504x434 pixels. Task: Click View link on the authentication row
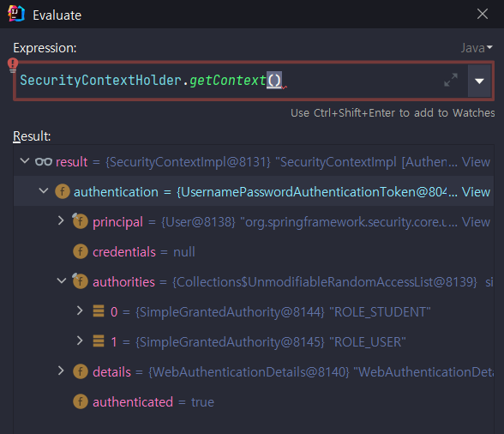(x=476, y=192)
